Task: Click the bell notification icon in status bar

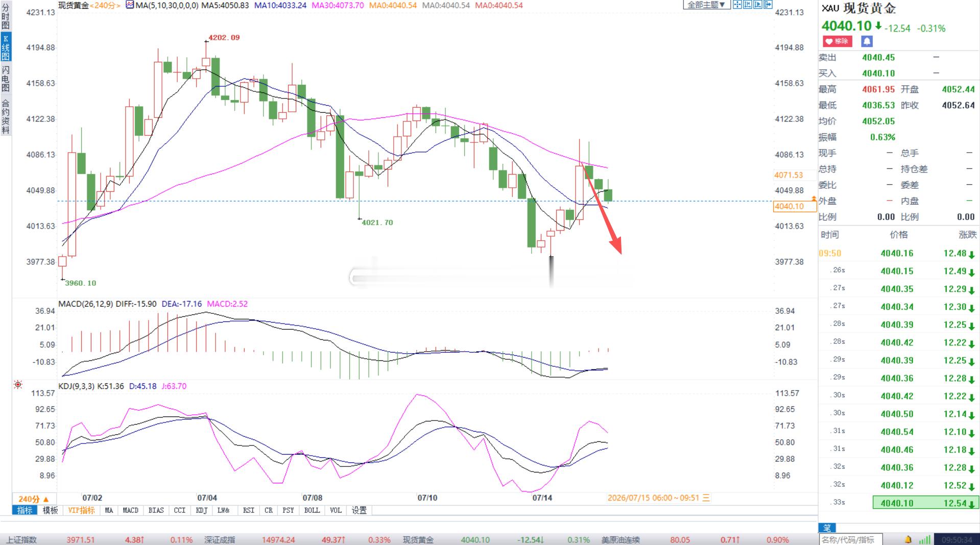Action: click(x=909, y=539)
